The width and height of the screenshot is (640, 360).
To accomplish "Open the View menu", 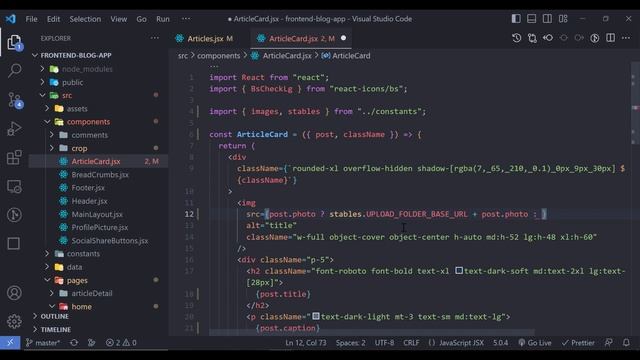I will (118, 19).
